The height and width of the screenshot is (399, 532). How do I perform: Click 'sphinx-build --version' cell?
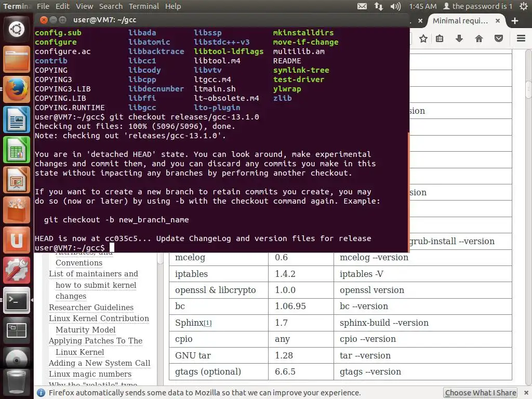423,323
